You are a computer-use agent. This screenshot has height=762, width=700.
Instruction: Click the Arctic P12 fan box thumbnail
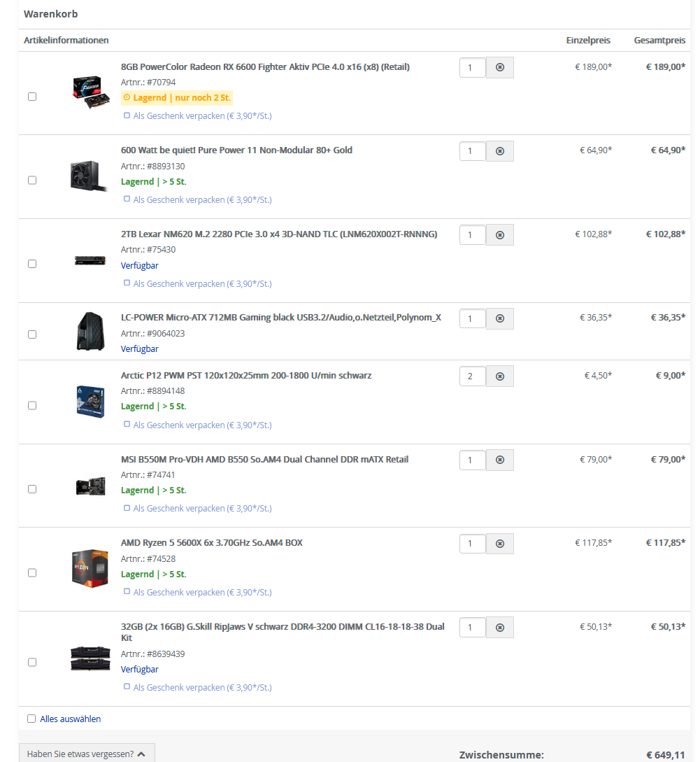tap(91, 402)
